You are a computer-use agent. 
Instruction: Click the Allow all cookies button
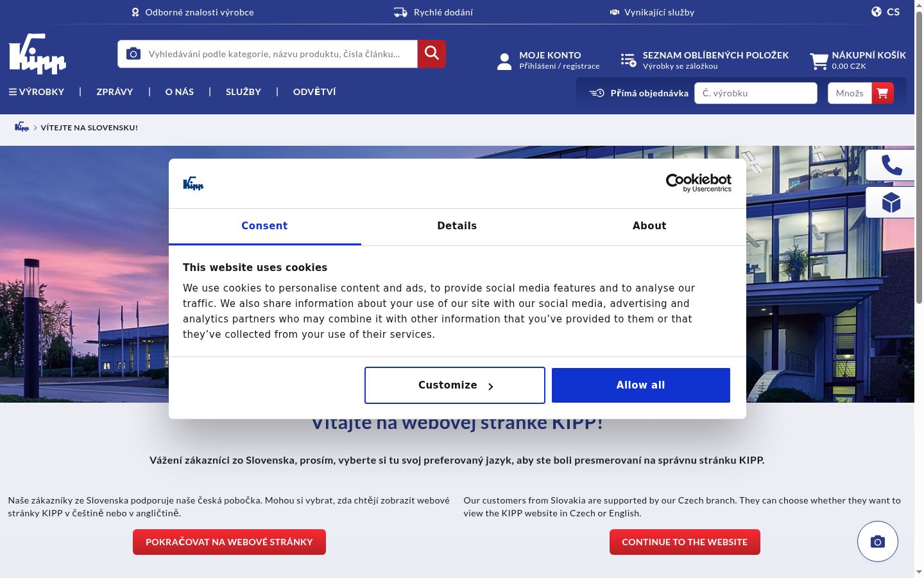point(641,385)
